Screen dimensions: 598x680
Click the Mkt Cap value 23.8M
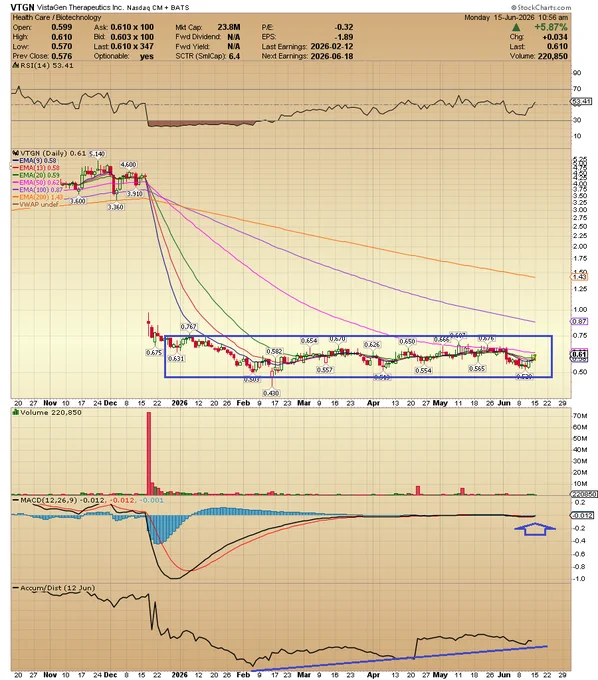coord(229,27)
